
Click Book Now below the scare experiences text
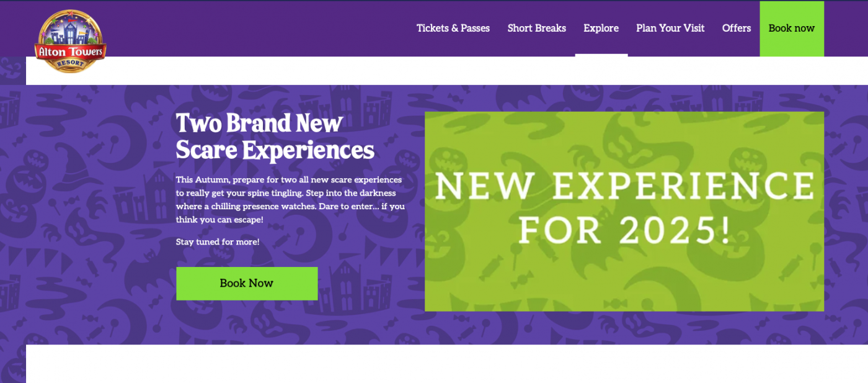click(247, 284)
